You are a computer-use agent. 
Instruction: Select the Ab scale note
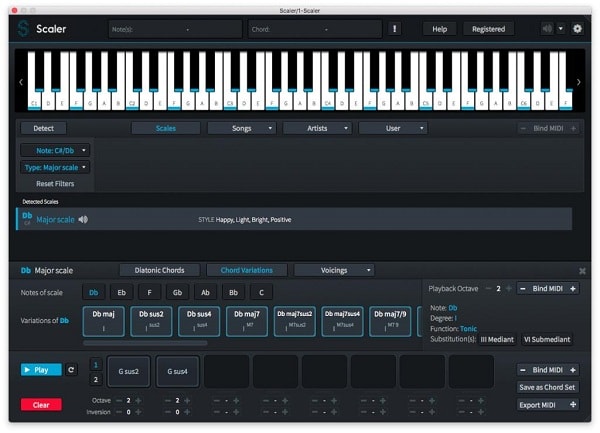[205, 293]
